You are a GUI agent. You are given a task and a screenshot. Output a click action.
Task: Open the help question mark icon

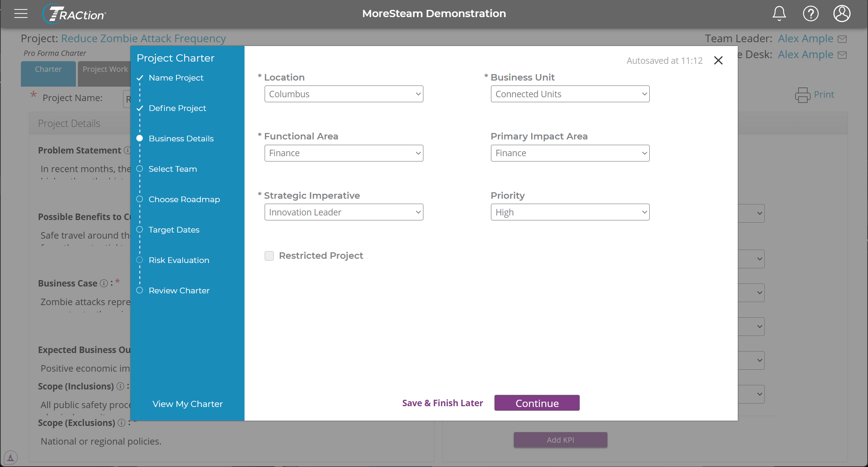(811, 14)
